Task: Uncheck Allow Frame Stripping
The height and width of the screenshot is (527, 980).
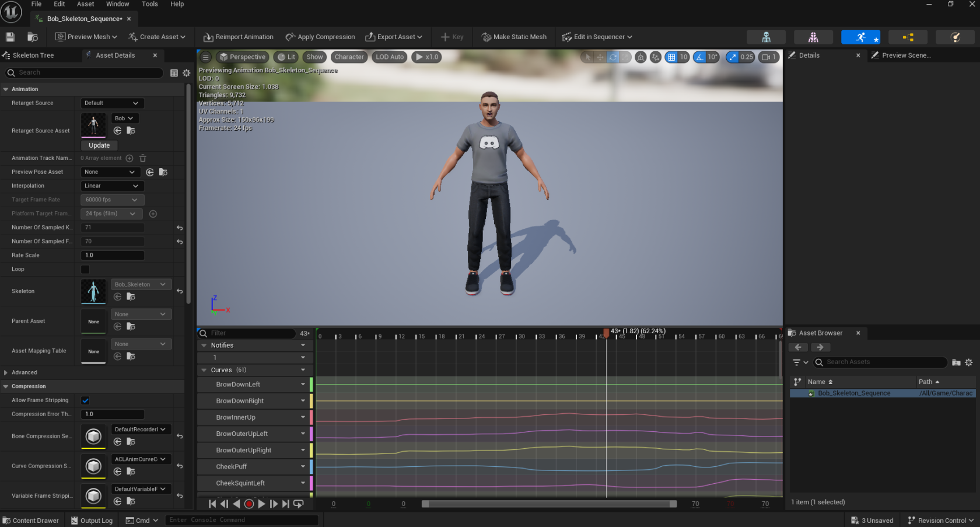Action: point(85,400)
